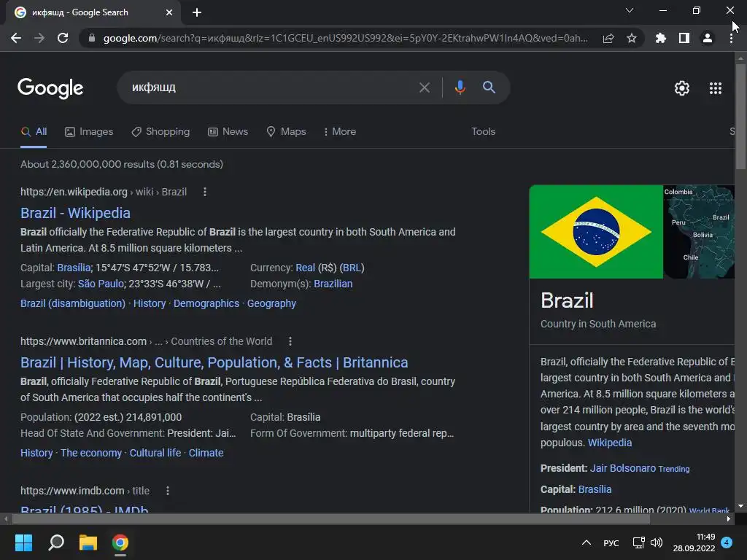Open the Windows Start menu
This screenshot has height=560, width=747.
[x=24, y=542]
